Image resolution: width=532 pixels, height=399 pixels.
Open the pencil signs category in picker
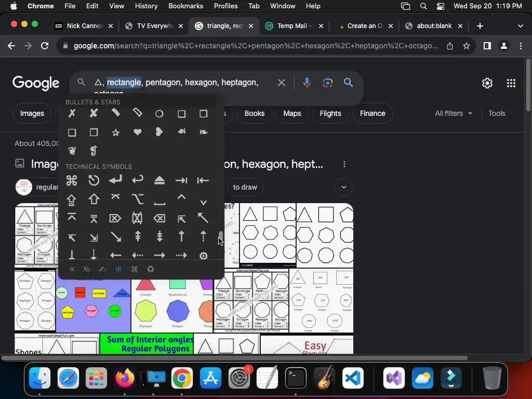point(102,269)
